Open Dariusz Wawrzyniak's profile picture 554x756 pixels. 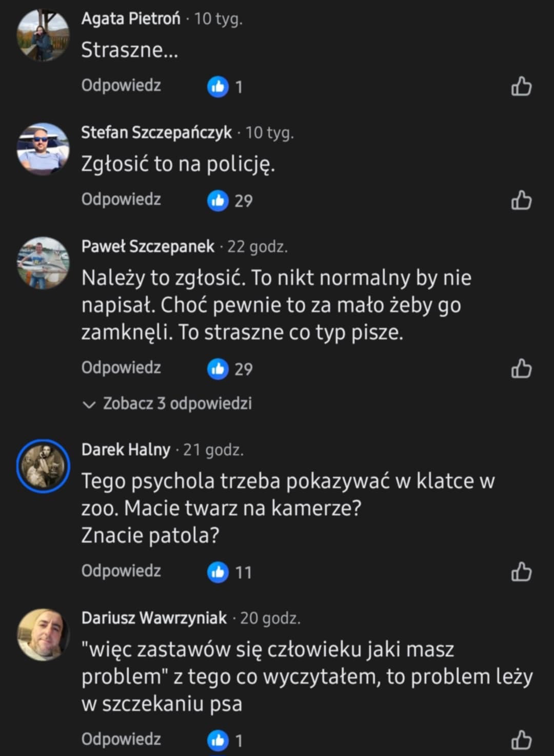pyautogui.click(x=43, y=634)
